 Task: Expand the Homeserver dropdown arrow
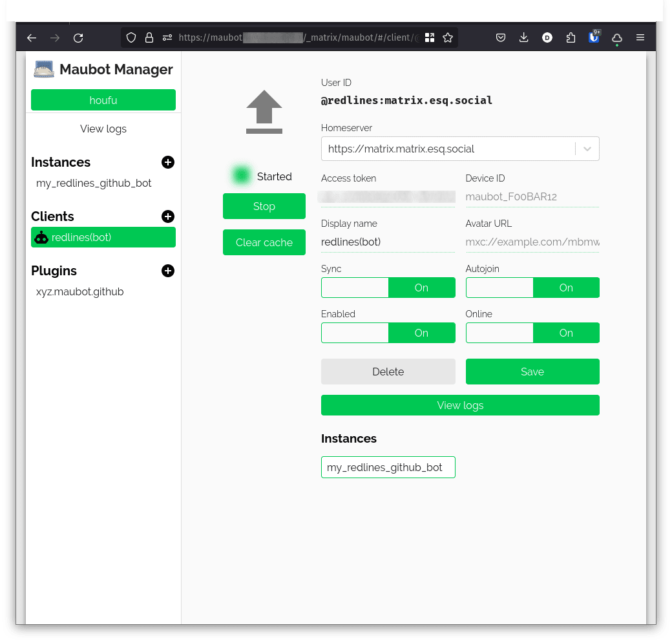[x=587, y=149]
